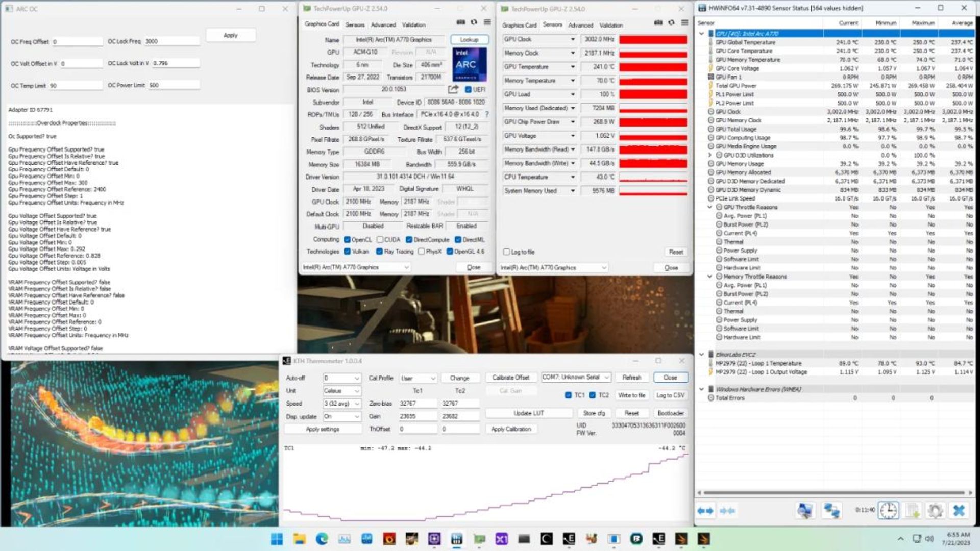Toggle the OpenCL checkbox
Screen dimensions: 980x551
[x=347, y=240]
